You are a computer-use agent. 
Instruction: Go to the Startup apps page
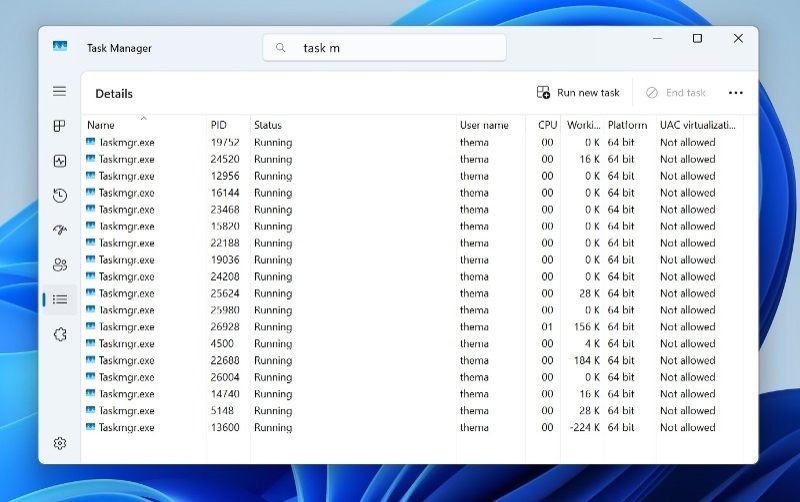[60, 230]
